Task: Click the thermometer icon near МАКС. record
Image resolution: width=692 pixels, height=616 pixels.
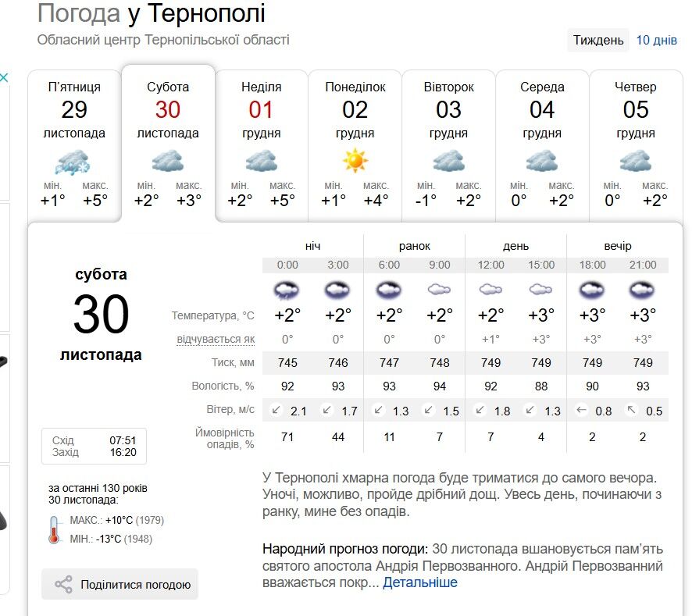Action: (54, 529)
